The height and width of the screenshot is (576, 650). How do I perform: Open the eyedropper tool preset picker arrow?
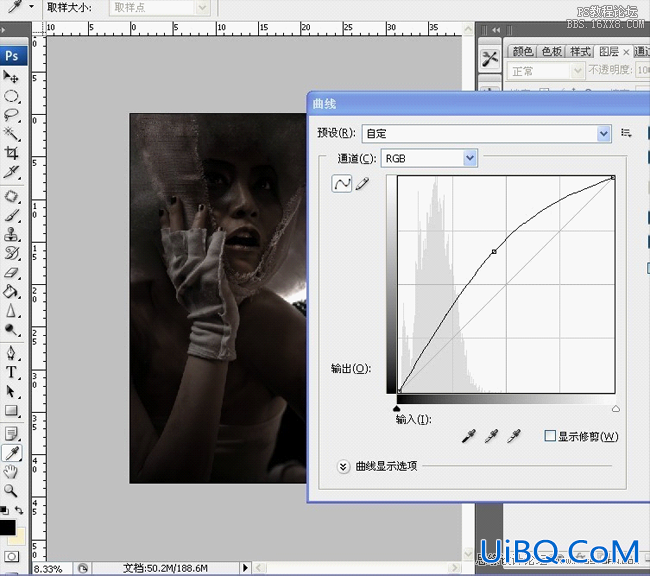(31, 7)
